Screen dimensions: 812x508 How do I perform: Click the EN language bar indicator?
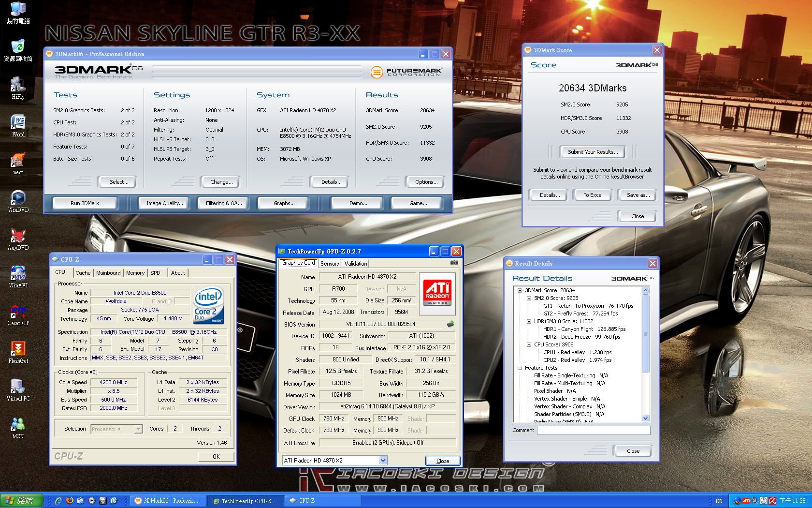pyautogui.click(x=719, y=501)
